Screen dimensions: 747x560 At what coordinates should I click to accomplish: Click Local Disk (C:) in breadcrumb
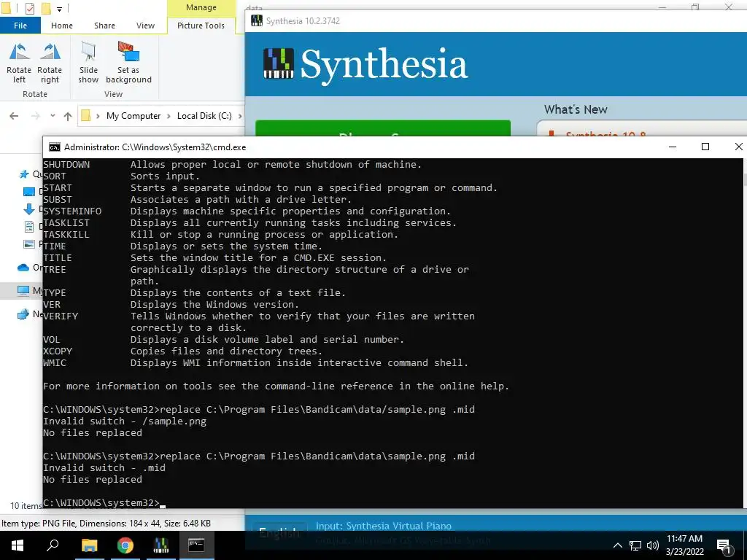tap(204, 116)
